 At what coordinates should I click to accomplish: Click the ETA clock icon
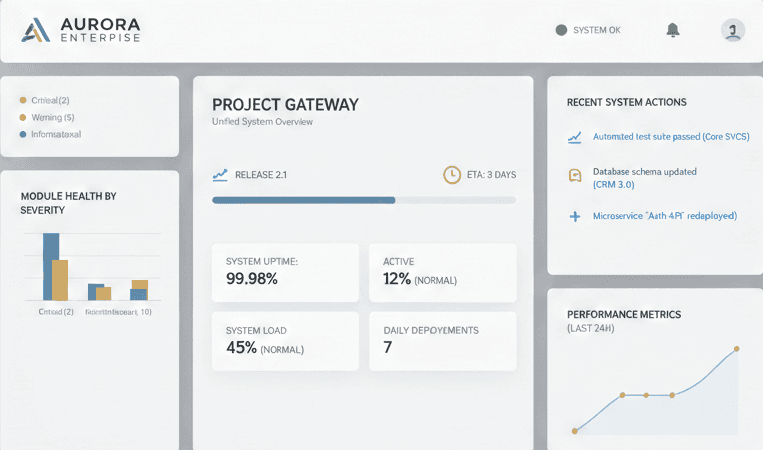point(452,175)
